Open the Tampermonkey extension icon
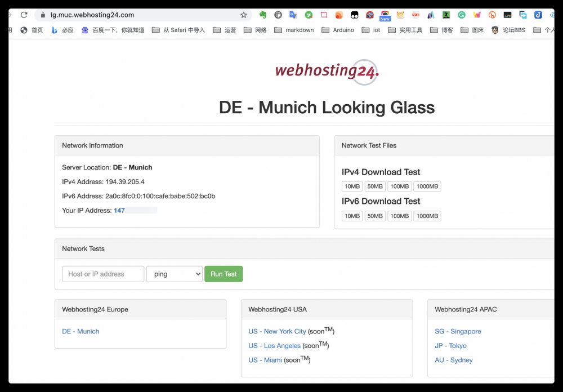This screenshot has height=392, width=563. coord(354,15)
